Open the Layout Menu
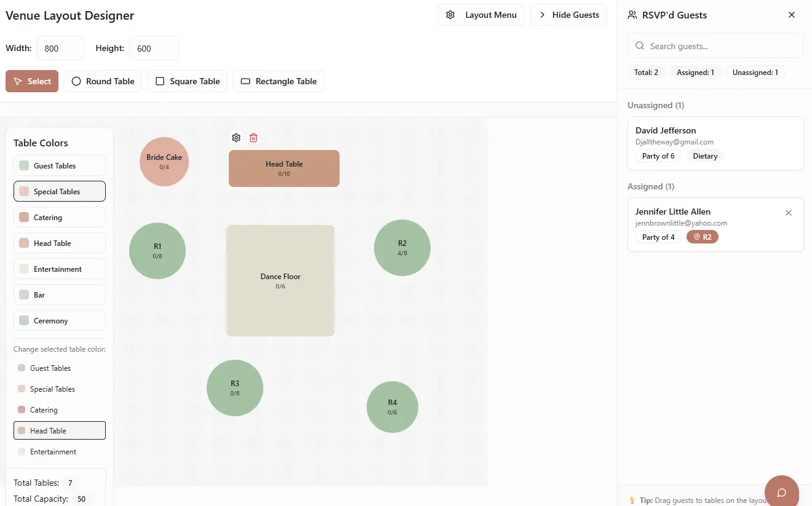Screen dimensions: 812x506 481,15
